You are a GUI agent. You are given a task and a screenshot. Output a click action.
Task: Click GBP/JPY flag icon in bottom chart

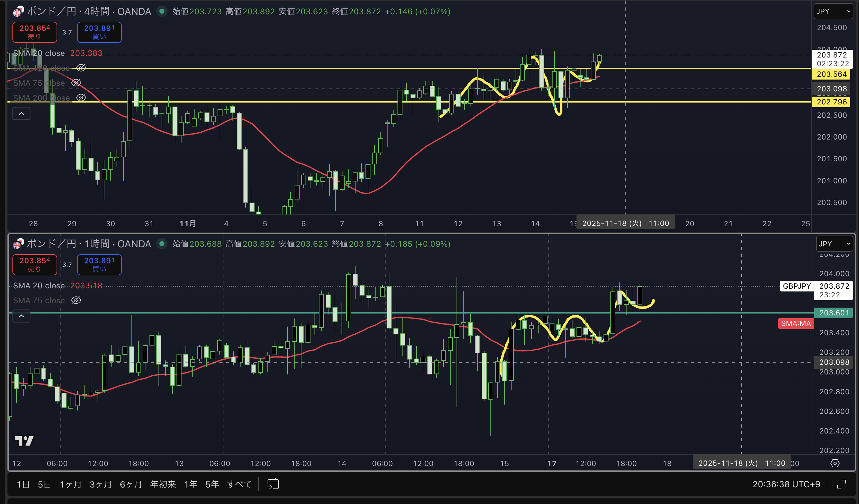coord(18,244)
